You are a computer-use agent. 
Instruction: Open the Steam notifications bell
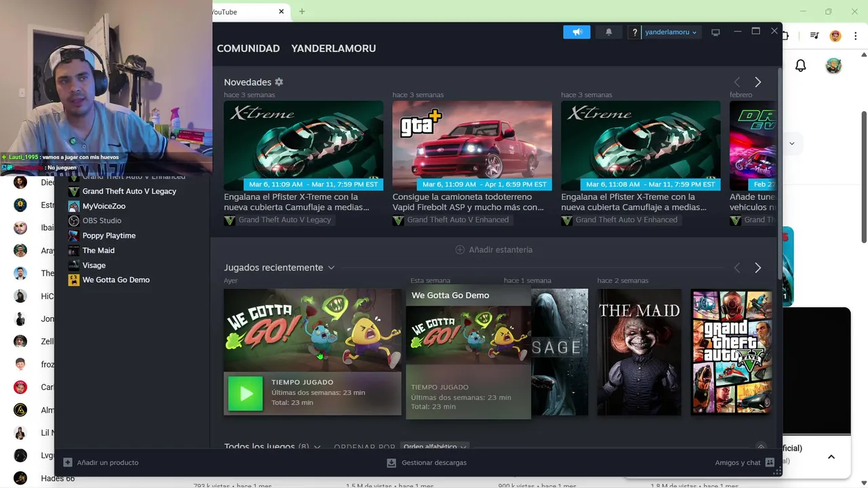(x=609, y=32)
